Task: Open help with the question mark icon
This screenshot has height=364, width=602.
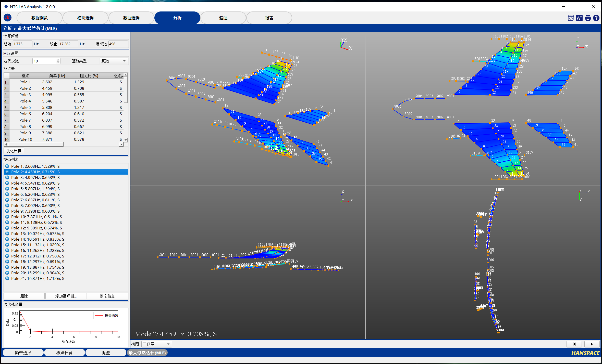Action: point(596,18)
